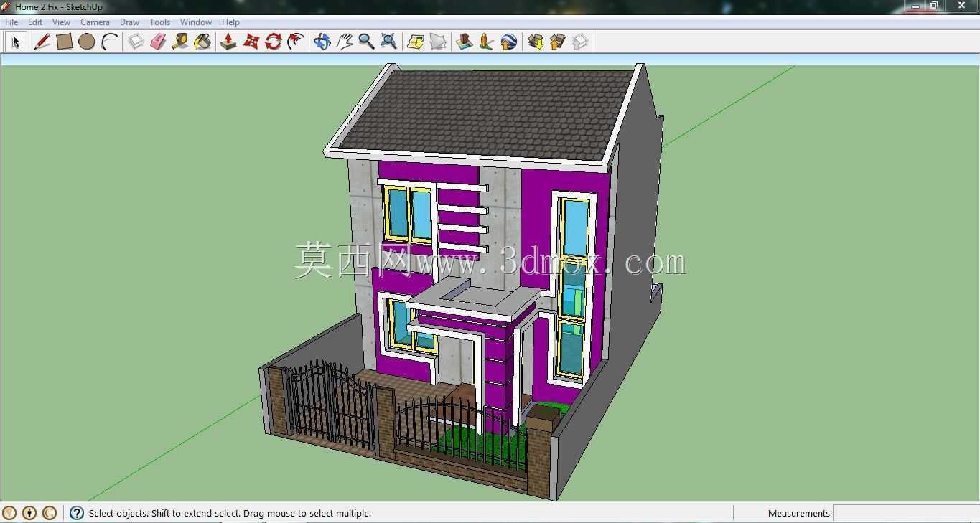The width and height of the screenshot is (980, 523).
Task: Open the Draw menu
Action: 129,22
